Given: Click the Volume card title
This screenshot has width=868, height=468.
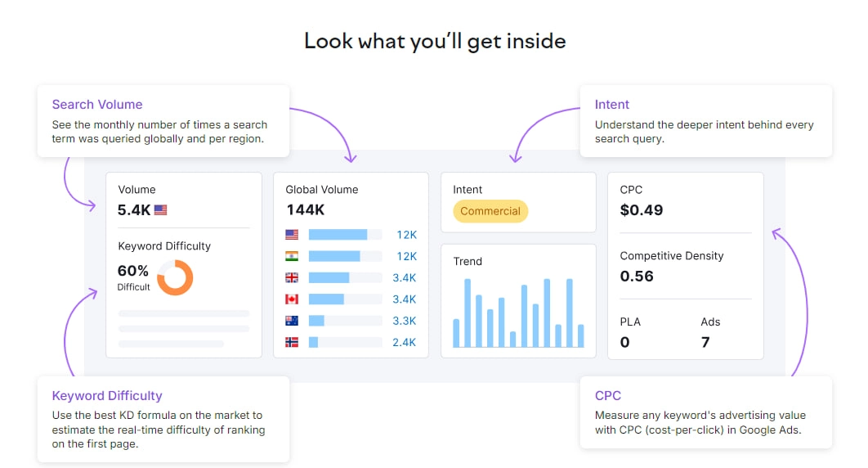Looking at the screenshot, I should (x=136, y=190).
